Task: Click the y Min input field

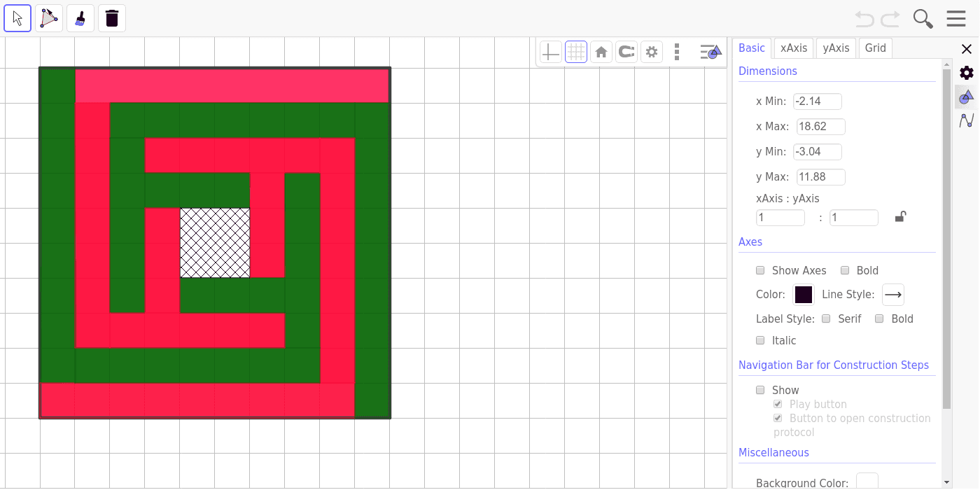Action: (818, 152)
